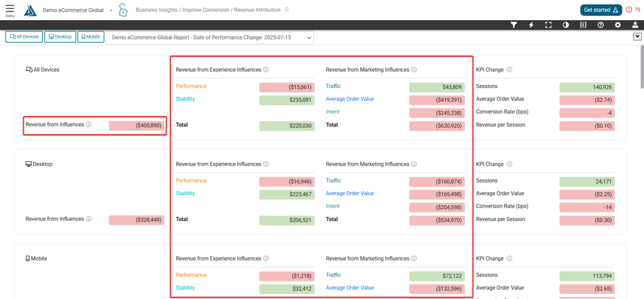Click the open padlock icon
644x299 pixels.
click(x=123, y=10)
